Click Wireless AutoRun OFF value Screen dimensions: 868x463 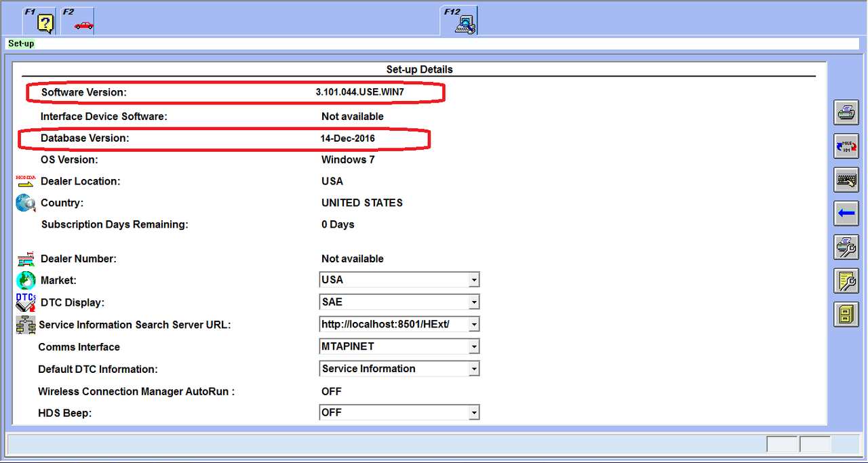click(332, 391)
